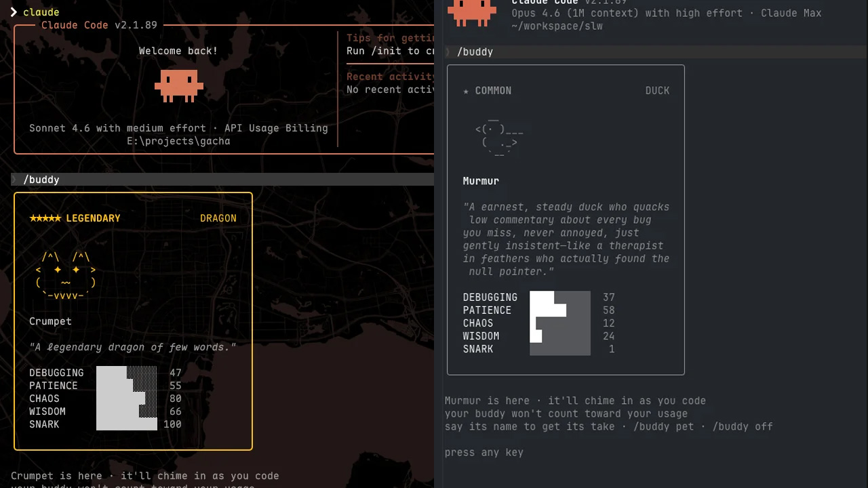Click the Crumpet dragon ASCII art
868x488 pixels.
pyautogui.click(x=65, y=276)
